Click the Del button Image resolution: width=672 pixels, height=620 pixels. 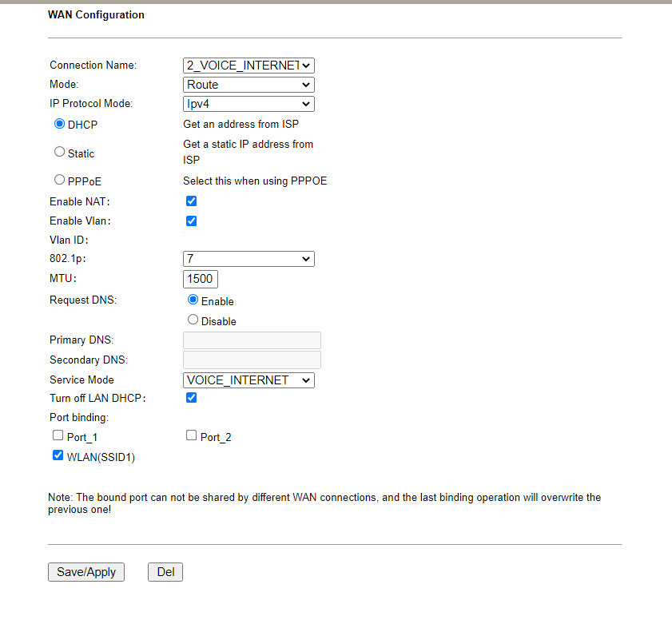point(165,572)
